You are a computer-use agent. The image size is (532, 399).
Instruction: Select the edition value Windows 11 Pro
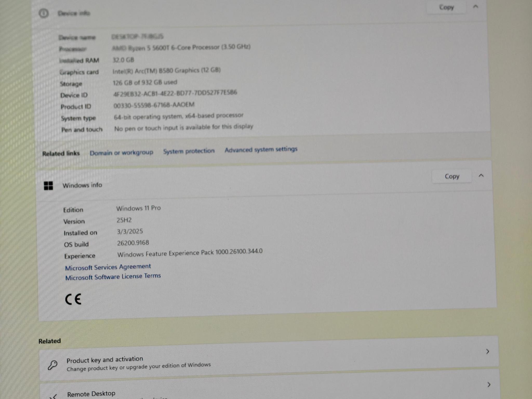138,208
